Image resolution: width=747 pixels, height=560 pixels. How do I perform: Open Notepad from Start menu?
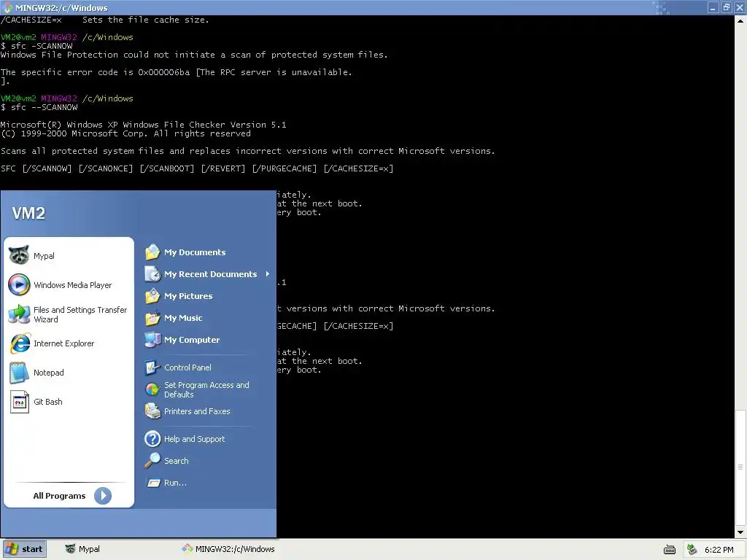click(36, 373)
